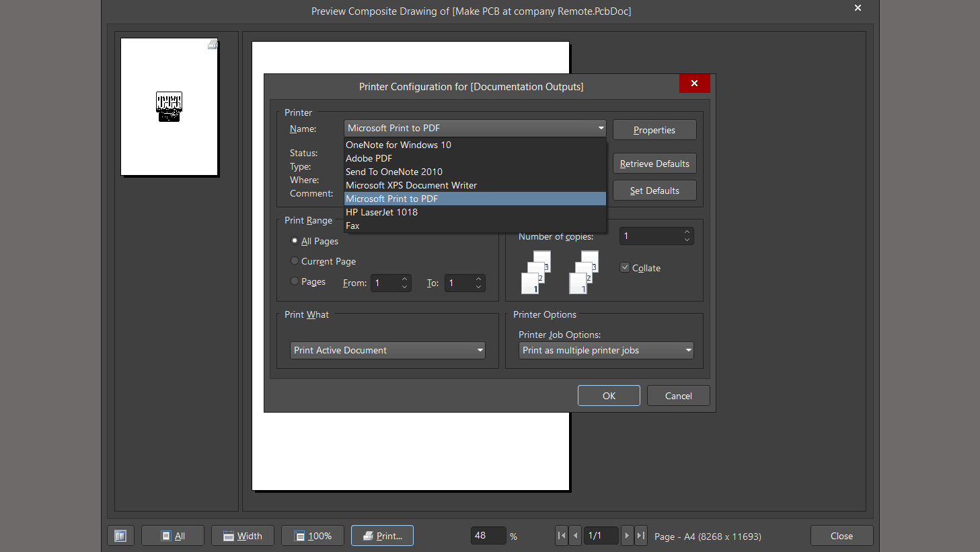980x552 pixels.
Task: Close the Printer Configuration dialog
Action: [694, 83]
